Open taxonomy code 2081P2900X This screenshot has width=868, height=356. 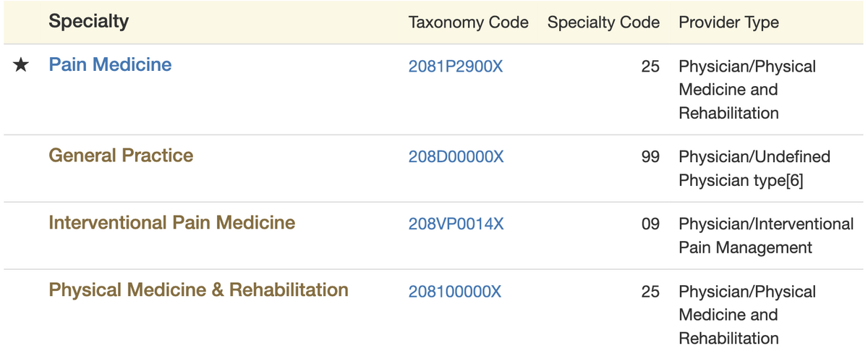pyautogui.click(x=456, y=67)
